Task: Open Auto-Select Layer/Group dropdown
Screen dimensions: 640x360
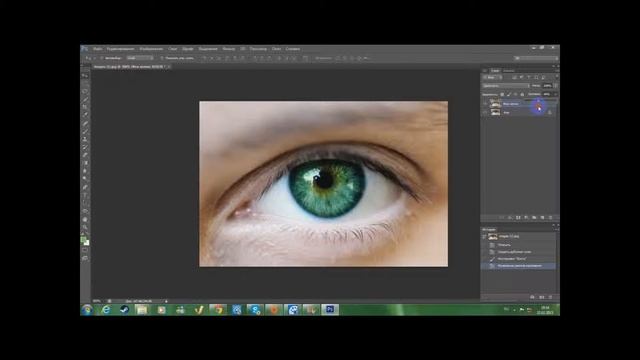Action: click(140, 58)
